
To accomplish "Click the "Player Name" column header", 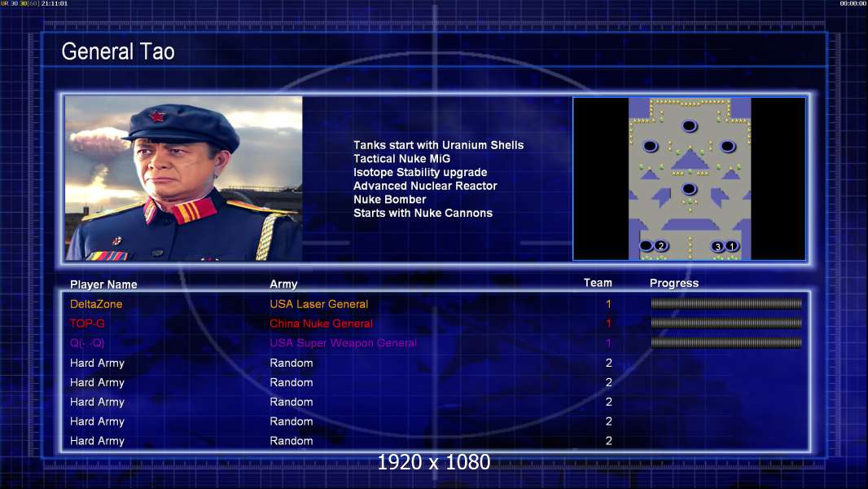I will click(x=103, y=284).
